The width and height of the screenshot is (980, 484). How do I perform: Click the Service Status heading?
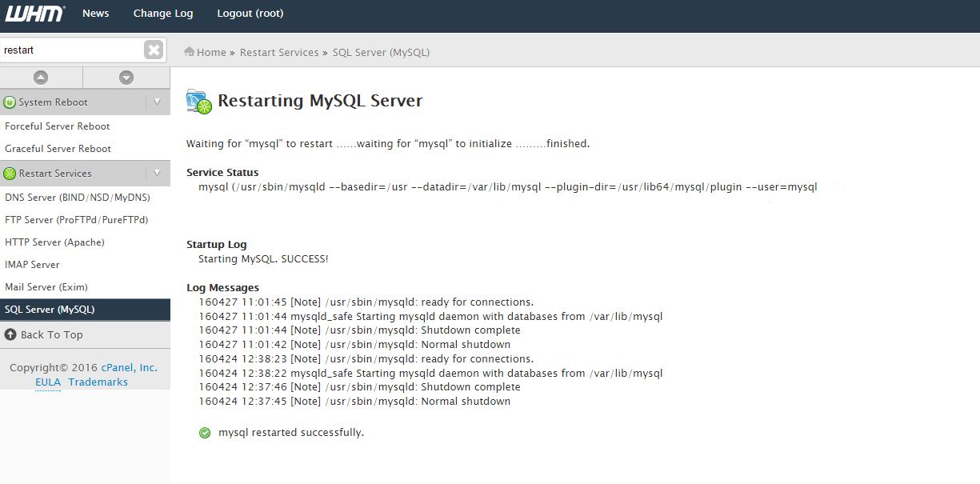coord(222,173)
